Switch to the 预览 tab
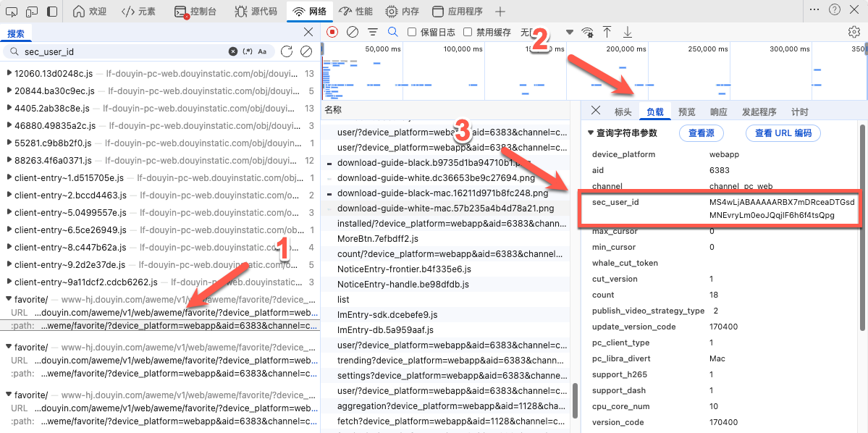Screen dimensions: 868x433 click(686, 111)
